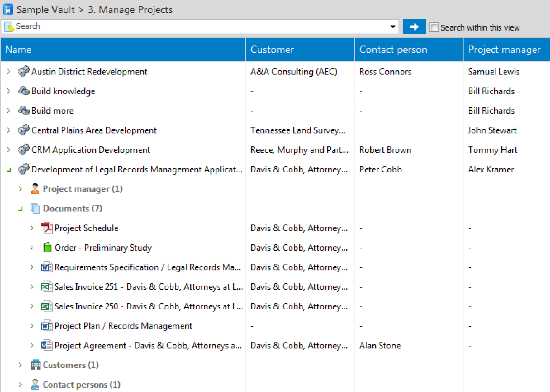Open the search box dropdown arrow
The width and height of the screenshot is (550, 392).
tap(392, 27)
